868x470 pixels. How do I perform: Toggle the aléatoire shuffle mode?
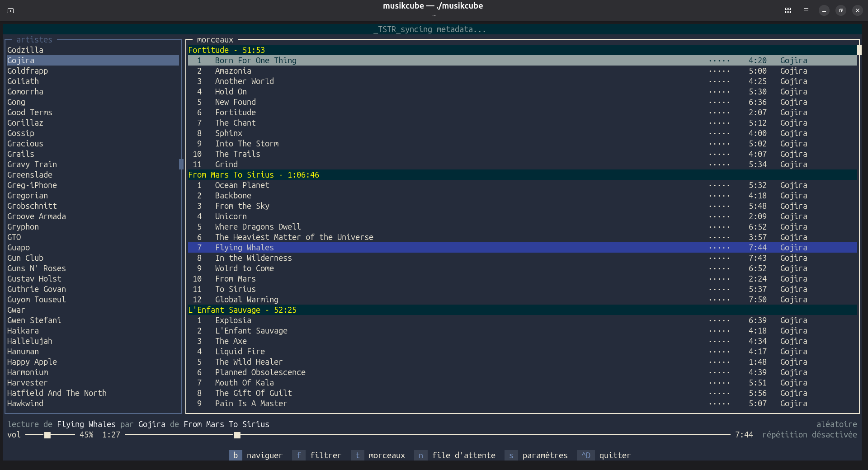click(x=836, y=424)
